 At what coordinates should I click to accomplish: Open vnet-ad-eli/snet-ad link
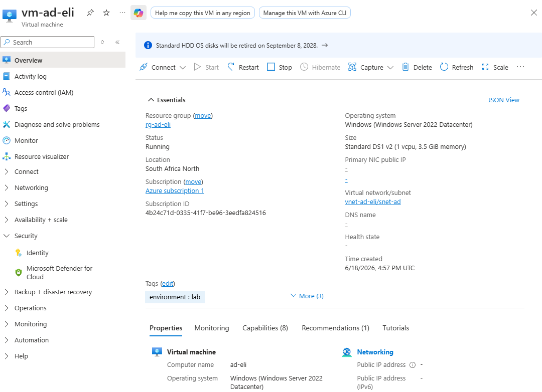[x=372, y=202]
